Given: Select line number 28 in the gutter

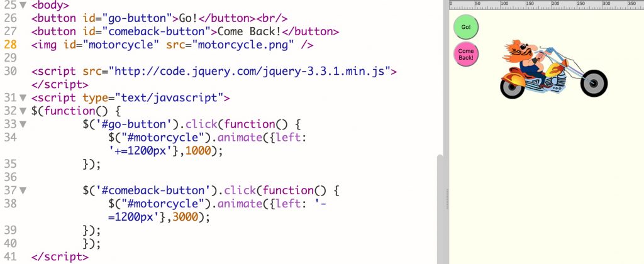Looking at the screenshot, I should (x=11, y=45).
